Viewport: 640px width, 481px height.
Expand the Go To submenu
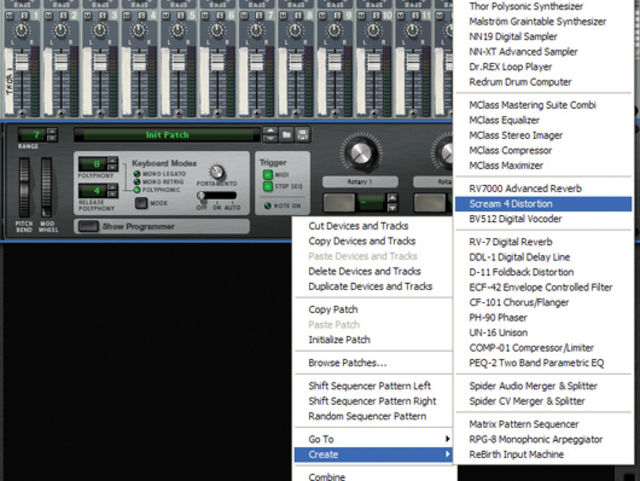point(373,439)
